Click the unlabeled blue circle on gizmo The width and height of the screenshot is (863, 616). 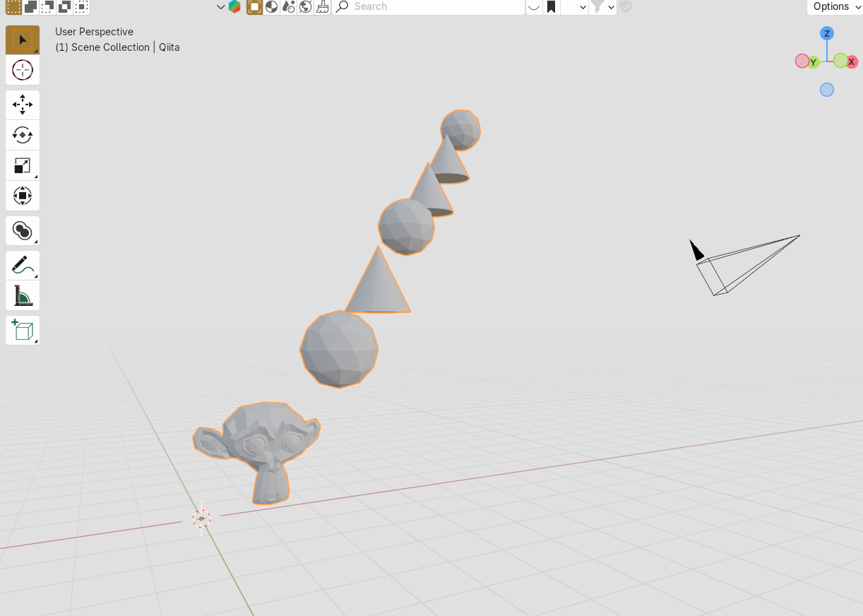pos(827,90)
